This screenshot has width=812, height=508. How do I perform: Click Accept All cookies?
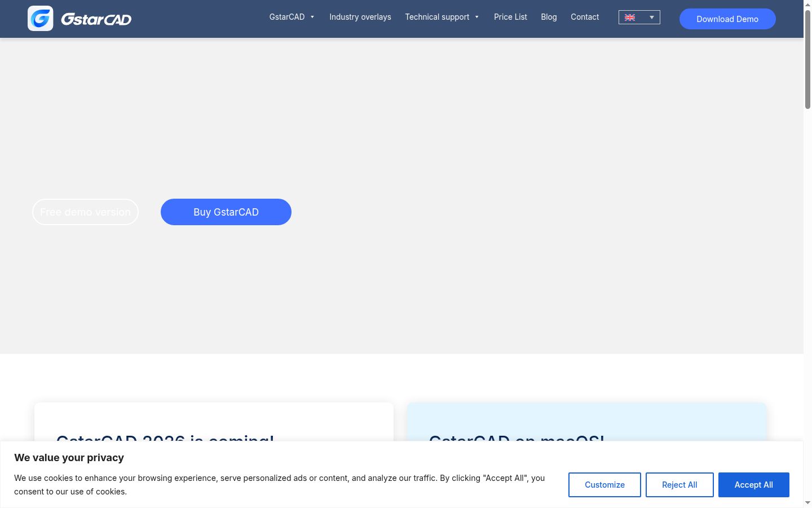coord(754,485)
